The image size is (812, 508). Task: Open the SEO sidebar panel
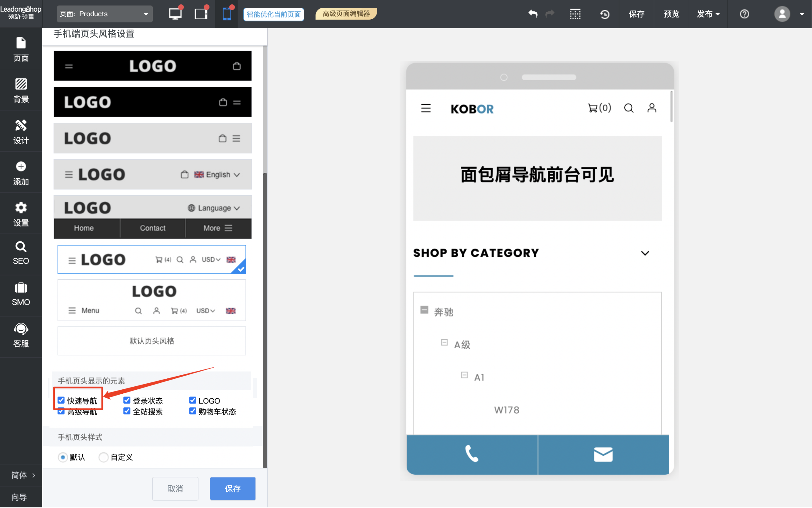click(21, 254)
